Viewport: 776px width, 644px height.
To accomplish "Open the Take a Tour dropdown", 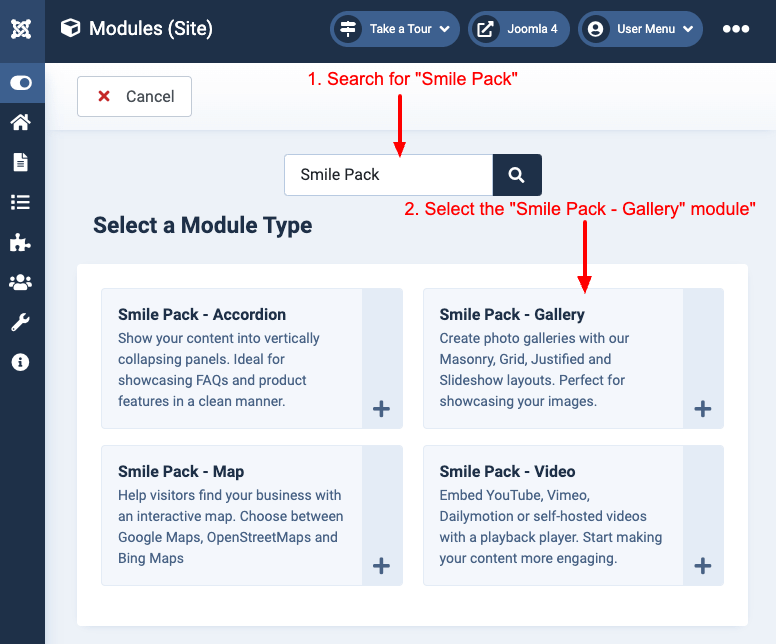I will coord(395,29).
